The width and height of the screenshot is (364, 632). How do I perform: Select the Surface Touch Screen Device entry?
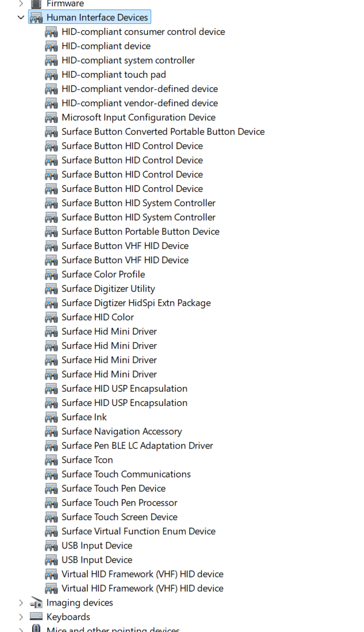click(x=119, y=517)
